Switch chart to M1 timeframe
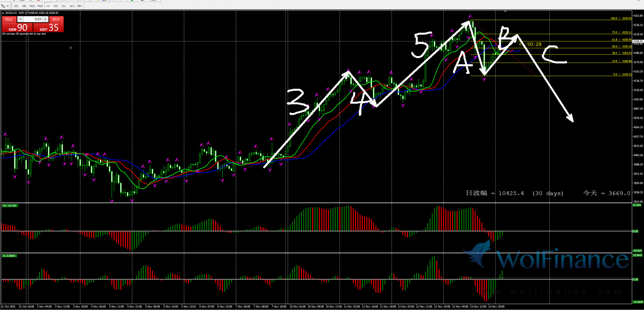Image resolution: width=644 pixels, height=310 pixels. tap(16, 6)
